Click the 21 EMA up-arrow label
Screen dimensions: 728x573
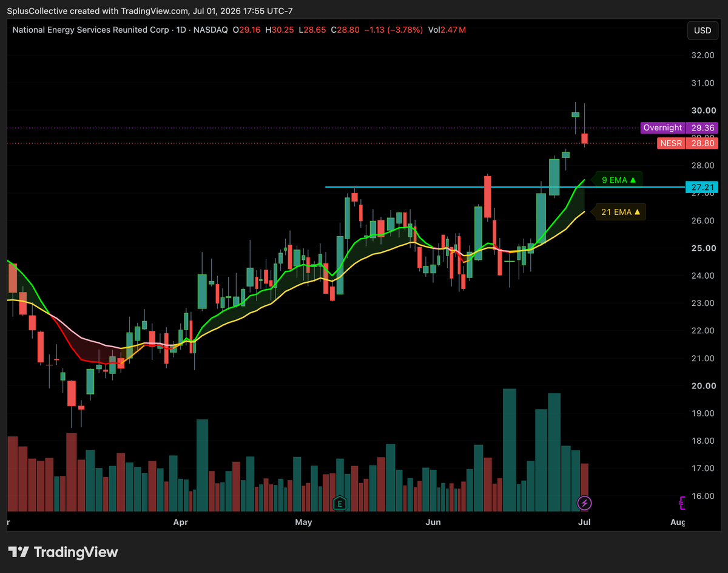click(620, 212)
